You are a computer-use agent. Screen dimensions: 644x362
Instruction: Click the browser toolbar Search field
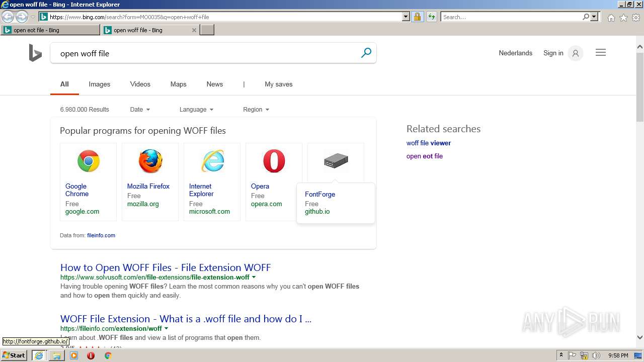coord(512,17)
